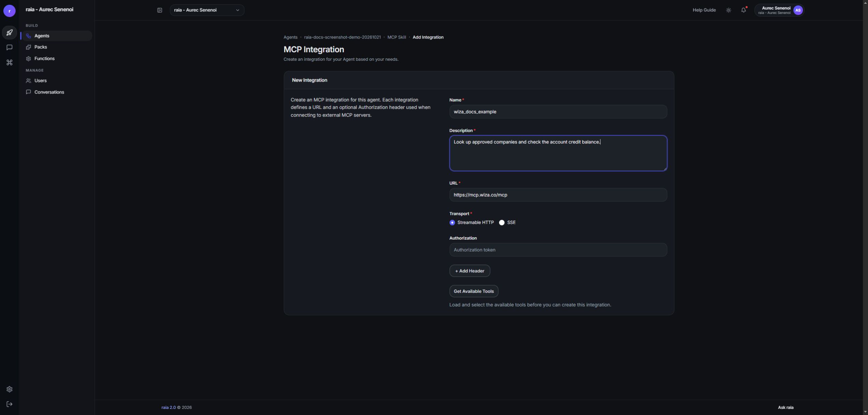Image resolution: width=868 pixels, height=415 pixels.
Task: Open Functions in the sidebar
Action: [x=56, y=59]
